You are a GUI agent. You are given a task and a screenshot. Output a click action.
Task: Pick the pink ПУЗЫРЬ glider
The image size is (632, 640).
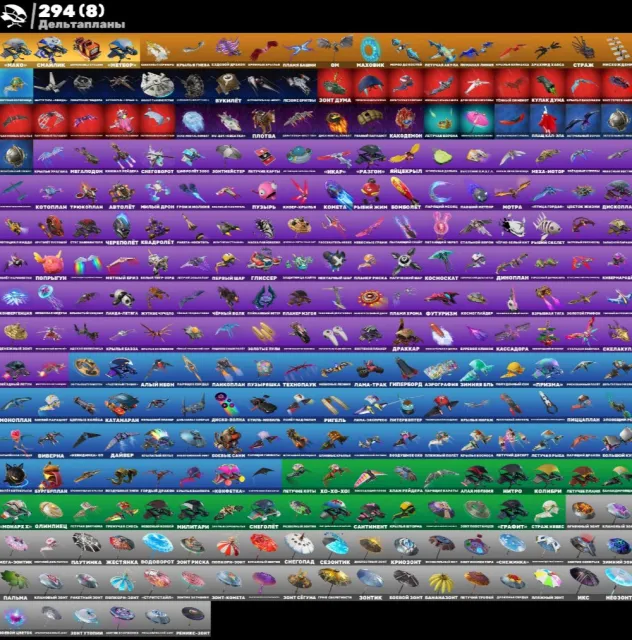click(x=264, y=193)
